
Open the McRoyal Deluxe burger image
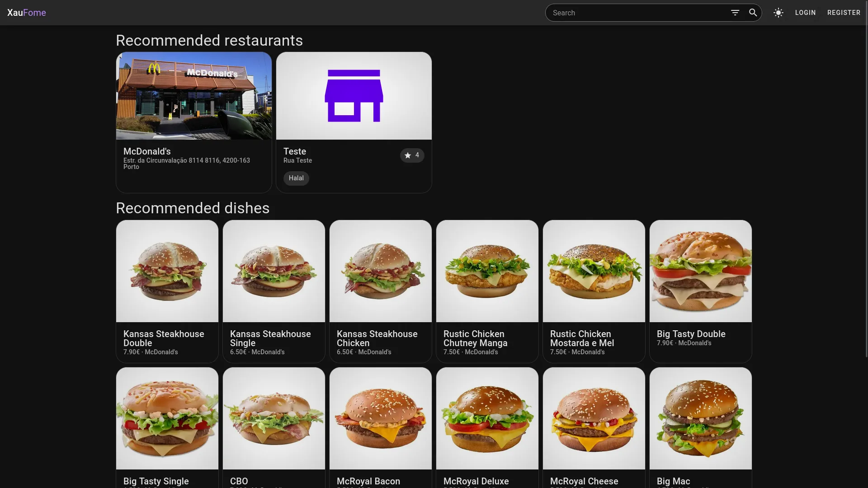click(x=487, y=418)
